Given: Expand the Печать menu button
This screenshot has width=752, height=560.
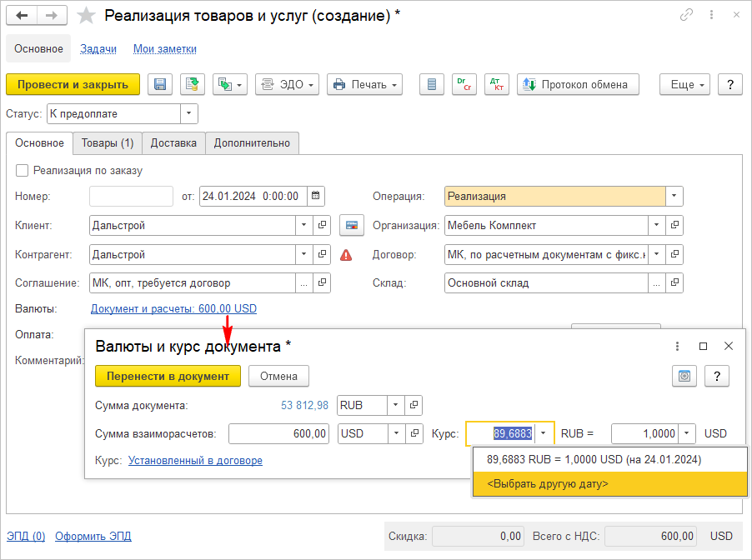Looking at the screenshot, I should tap(364, 84).
